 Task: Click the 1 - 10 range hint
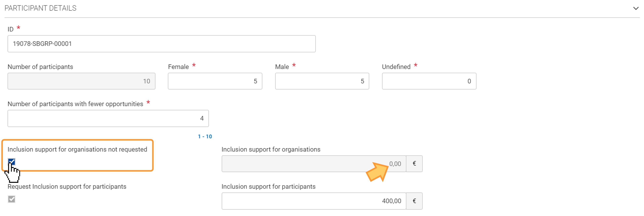point(205,137)
